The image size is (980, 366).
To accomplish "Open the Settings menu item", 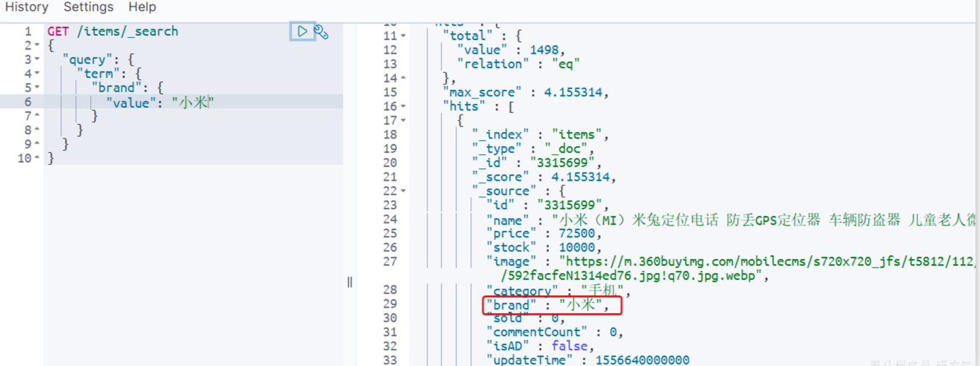I will pos(89,7).
